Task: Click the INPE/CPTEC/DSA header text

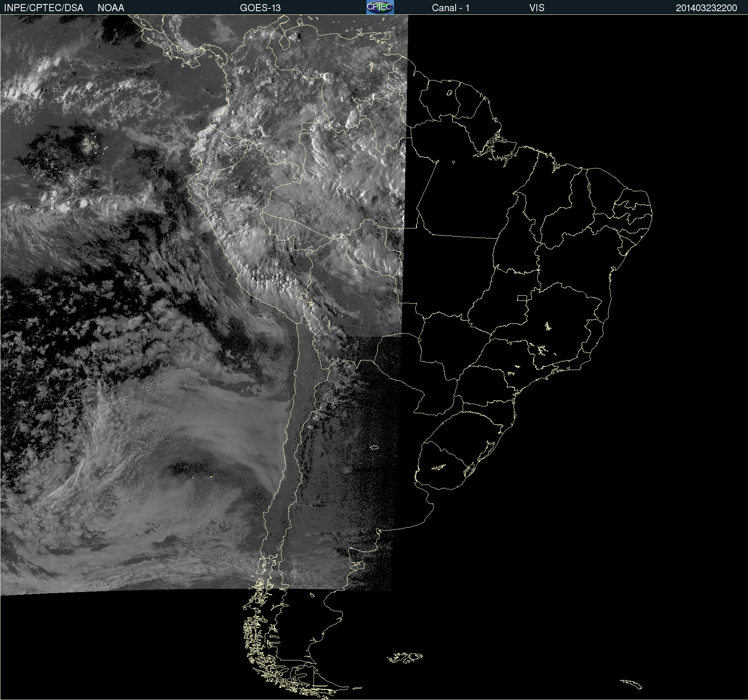Action: click(x=44, y=8)
